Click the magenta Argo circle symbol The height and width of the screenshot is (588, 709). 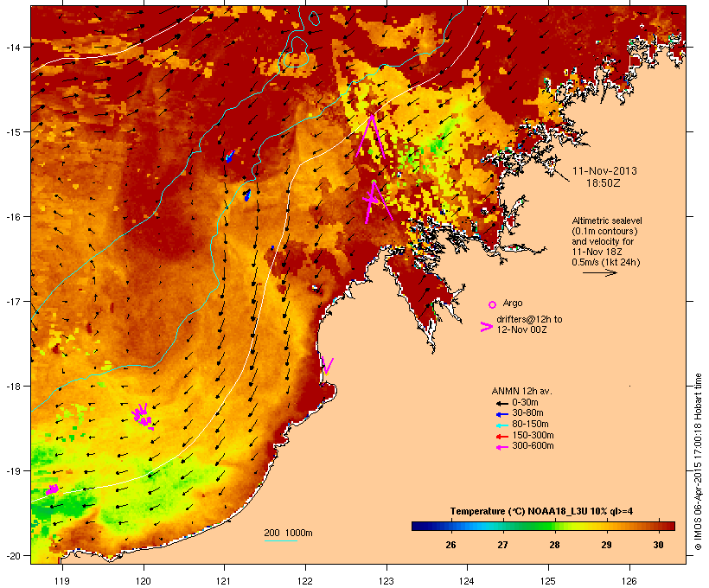pos(492,304)
